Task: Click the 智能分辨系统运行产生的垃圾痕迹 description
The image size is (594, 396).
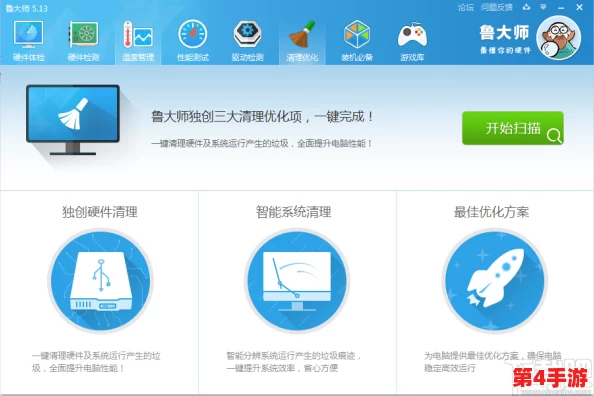Action: [x=293, y=362]
